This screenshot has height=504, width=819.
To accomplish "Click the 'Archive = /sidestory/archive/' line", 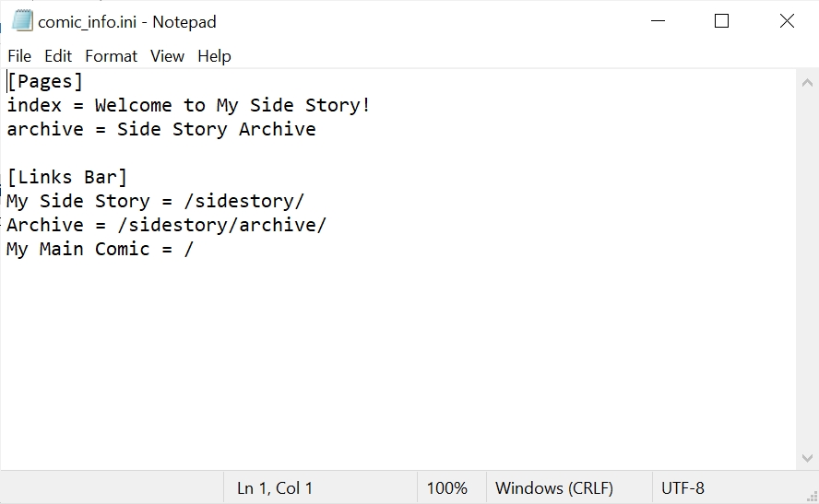I will coord(166,226).
